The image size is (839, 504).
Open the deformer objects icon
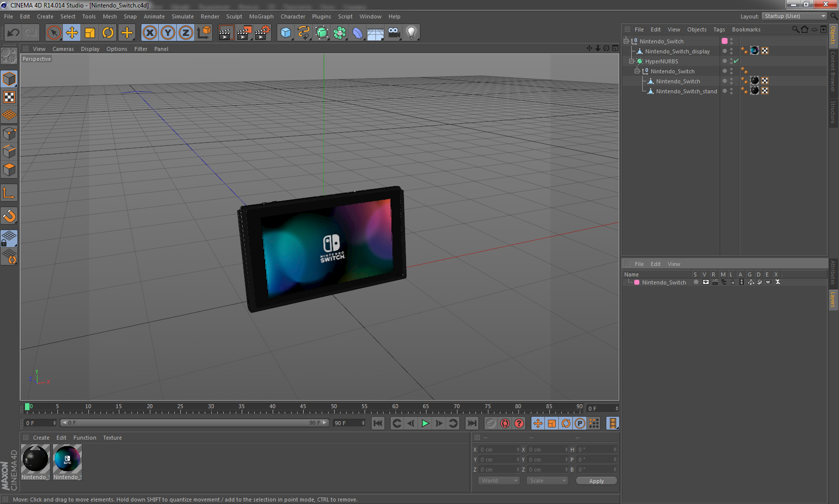tap(358, 33)
